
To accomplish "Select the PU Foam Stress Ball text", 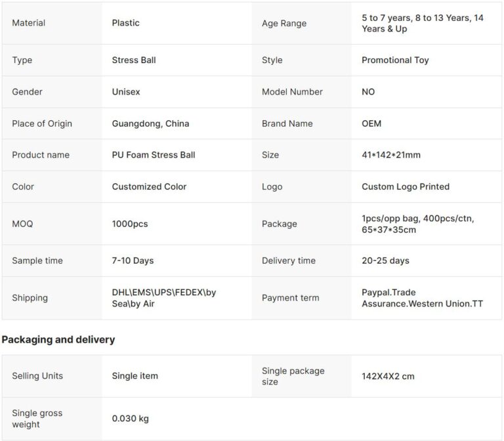I will coord(154,155).
